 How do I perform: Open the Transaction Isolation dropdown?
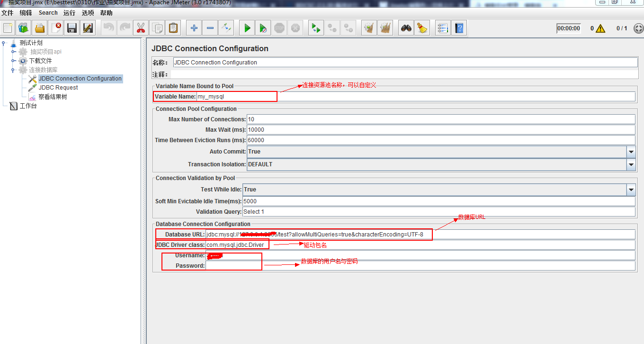click(631, 164)
